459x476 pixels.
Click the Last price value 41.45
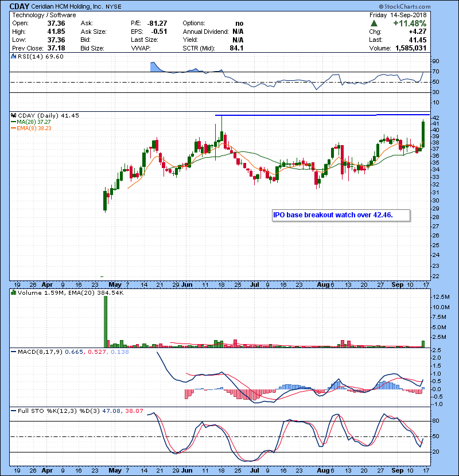(x=418, y=40)
